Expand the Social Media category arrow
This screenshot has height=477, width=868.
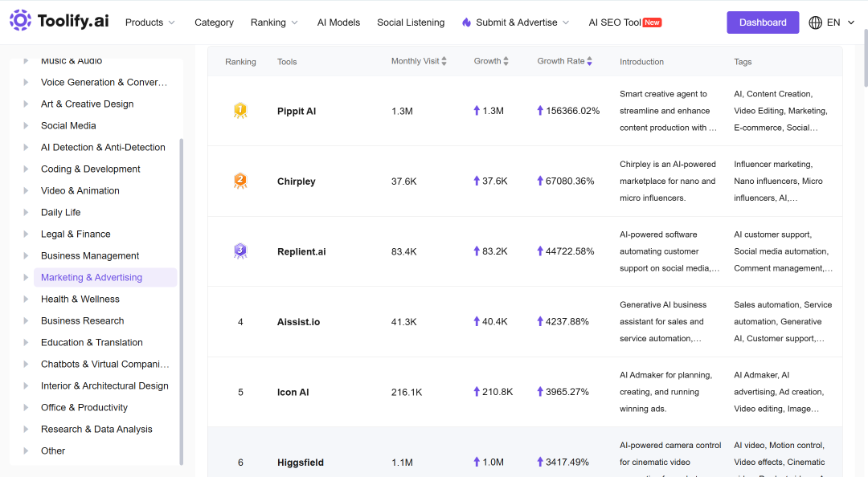click(26, 125)
